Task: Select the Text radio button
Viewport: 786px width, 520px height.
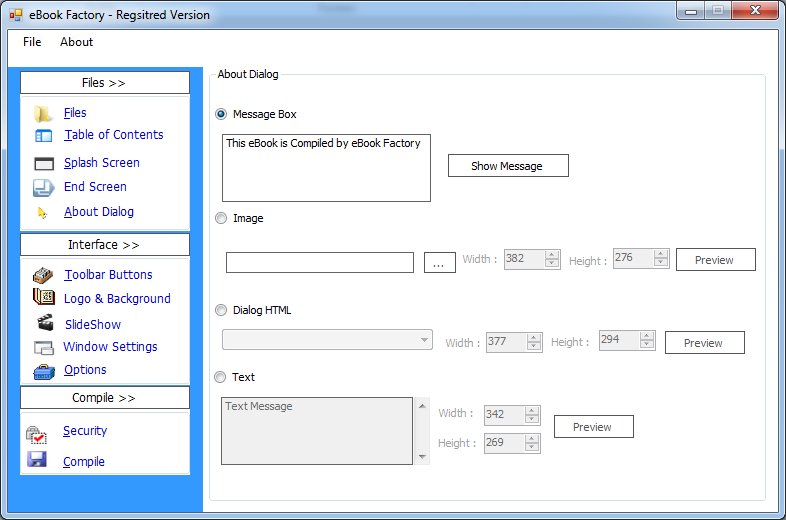Action: coord(220,377)
